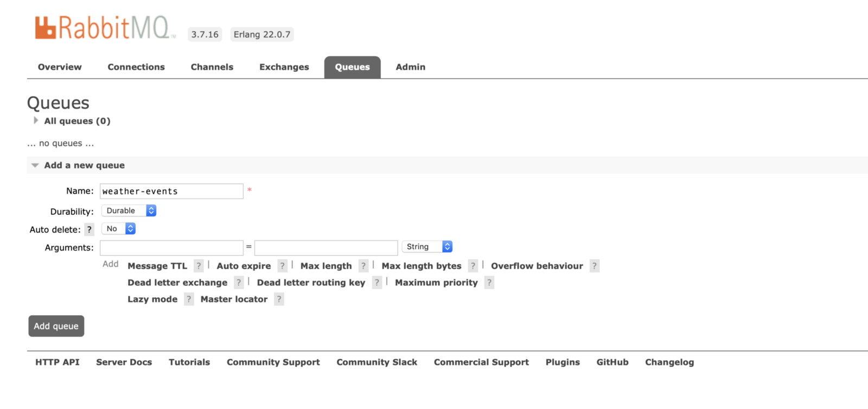This screenshot has height=409, width=868.
Task: Open help icon for Auto delete
Action: click(x=90, y=229)
